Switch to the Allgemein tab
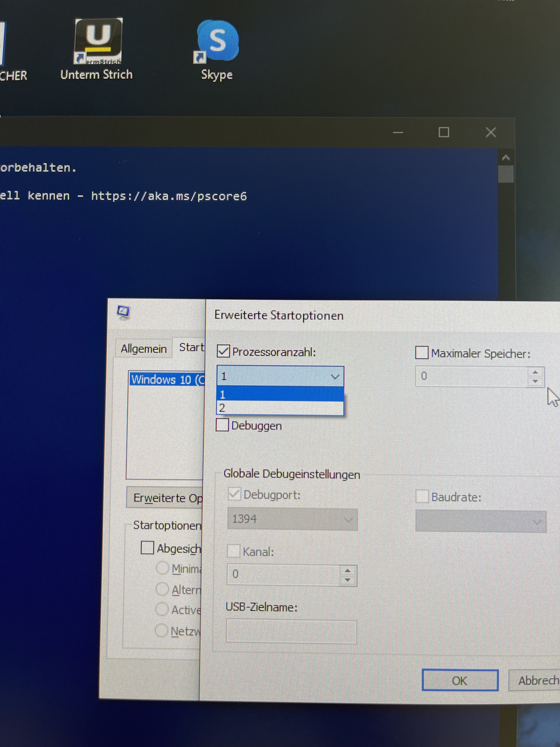Screen dimensions: 560x747 [x=144, y=348]
